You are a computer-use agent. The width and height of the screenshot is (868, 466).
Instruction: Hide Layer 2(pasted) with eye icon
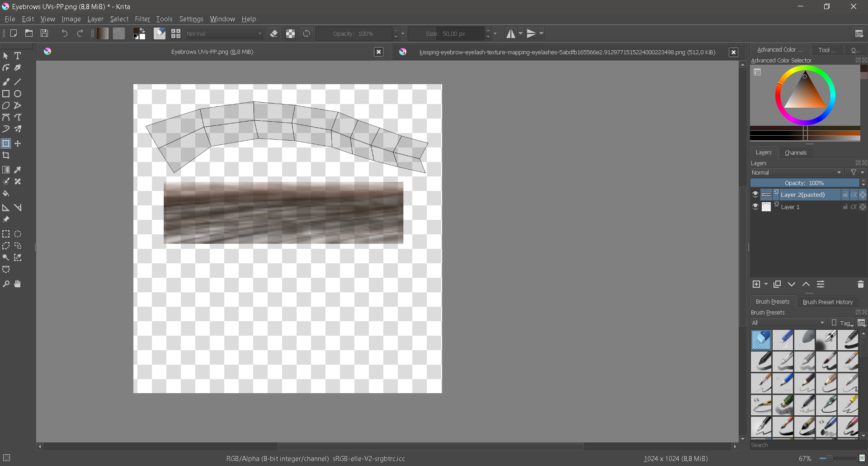755,195
